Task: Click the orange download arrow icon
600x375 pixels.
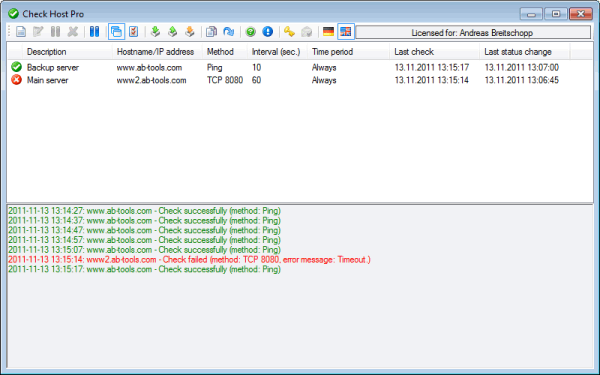Action: (190, 31)
